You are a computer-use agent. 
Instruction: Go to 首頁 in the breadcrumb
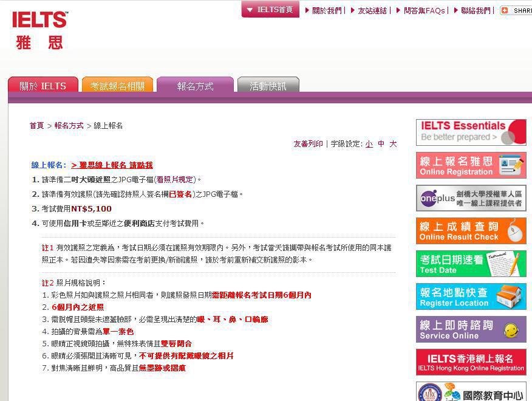[36, 126]
